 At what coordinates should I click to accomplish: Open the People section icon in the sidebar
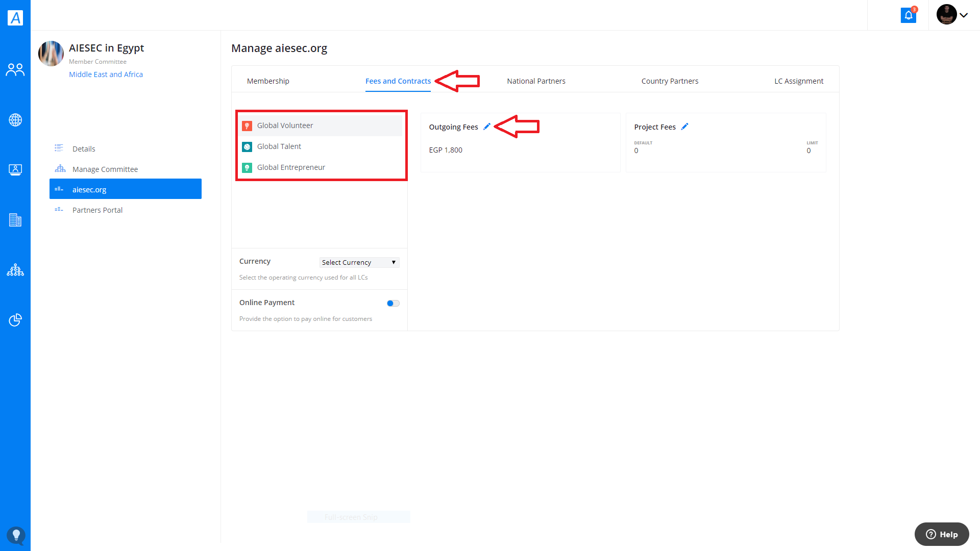point(15,70)
